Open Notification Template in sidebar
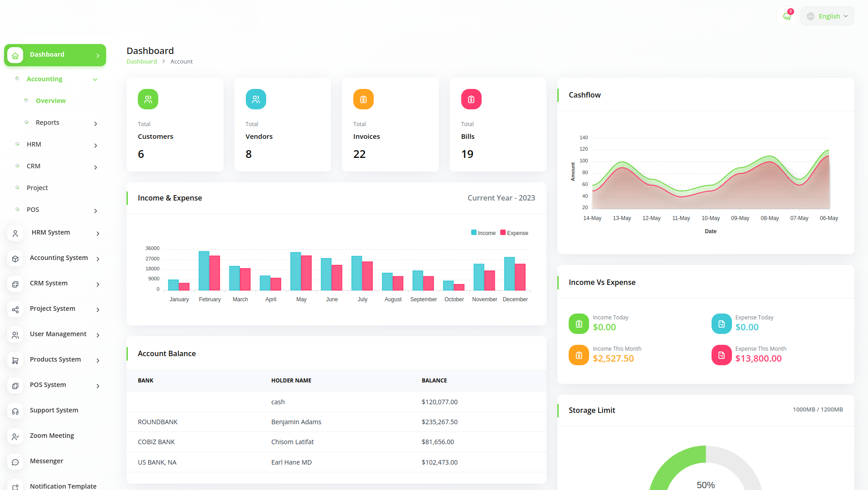Image resolution: width=868 pixels, height=490 pixels. pyautogui.click(x=63, y=486)
